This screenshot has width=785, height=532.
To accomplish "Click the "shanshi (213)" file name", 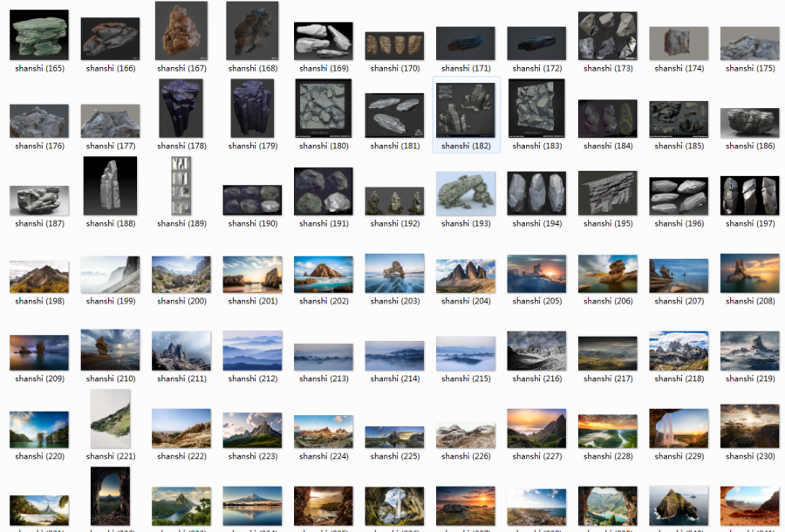I will 324,379.
